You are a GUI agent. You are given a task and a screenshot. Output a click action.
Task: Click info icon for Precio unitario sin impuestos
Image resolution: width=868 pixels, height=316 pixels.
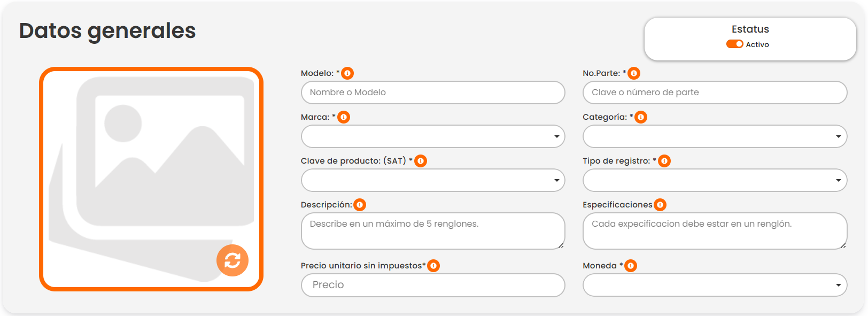[433, 266]
